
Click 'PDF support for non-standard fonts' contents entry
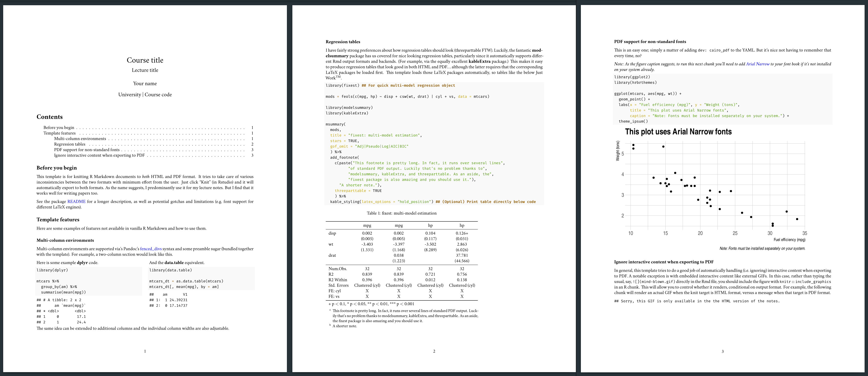click(x=87, y=150)
